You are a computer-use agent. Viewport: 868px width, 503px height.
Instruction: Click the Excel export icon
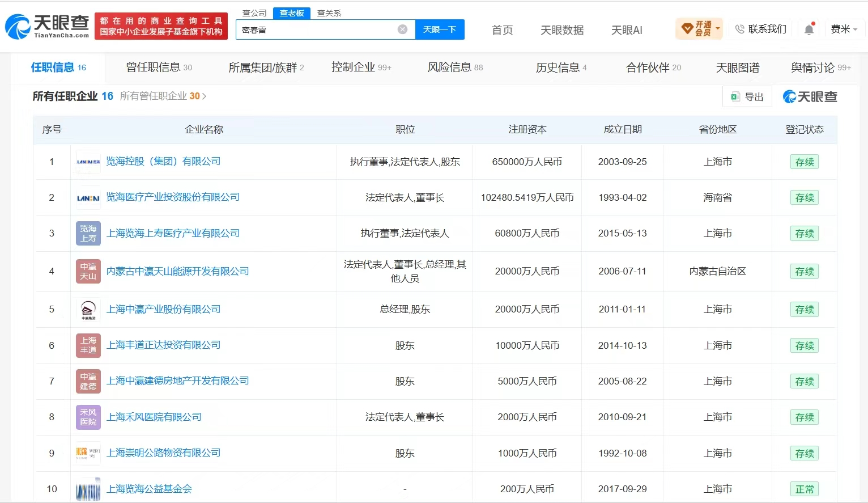(735, 97)
